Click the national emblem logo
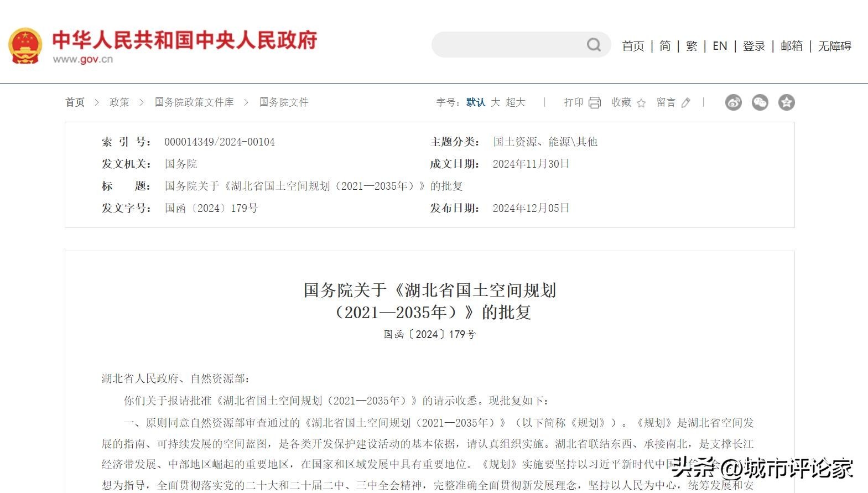 [25, 46]
